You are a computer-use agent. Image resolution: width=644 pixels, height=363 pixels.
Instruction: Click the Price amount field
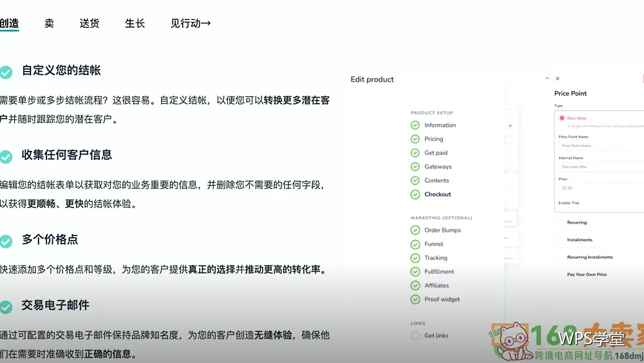[601, 188]
